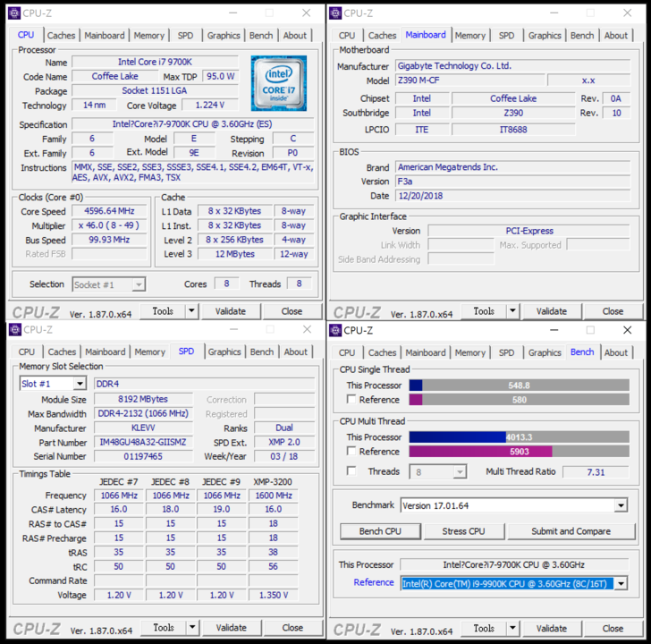The width and height of the screenshot is (651, 644).
Task: Expand the Benchmark version 17.01.64 dropdown
Action: [621, 505]
